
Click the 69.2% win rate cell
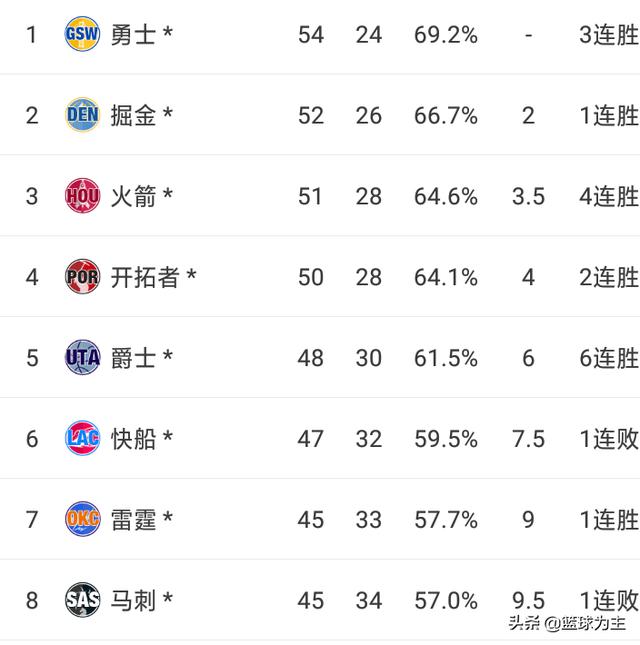pyautogui.click(x=446, y=35)
